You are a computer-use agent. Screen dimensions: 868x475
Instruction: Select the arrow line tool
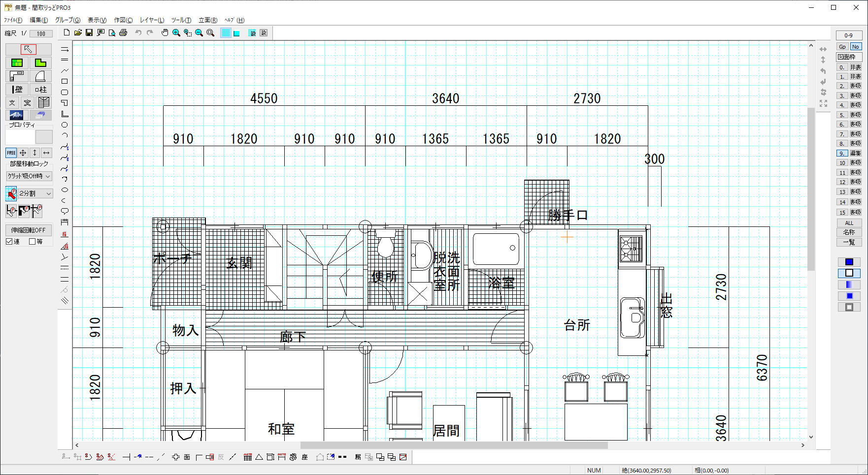(x=65, y=49)
